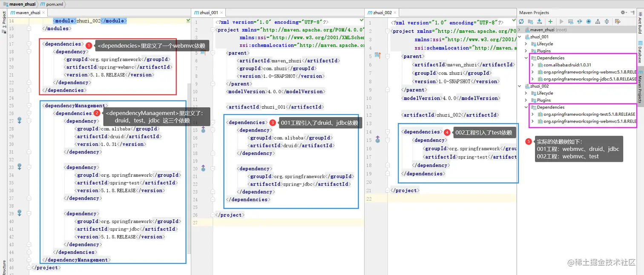
Task: Open Maven Projects panel gear options
Action: 624,12
